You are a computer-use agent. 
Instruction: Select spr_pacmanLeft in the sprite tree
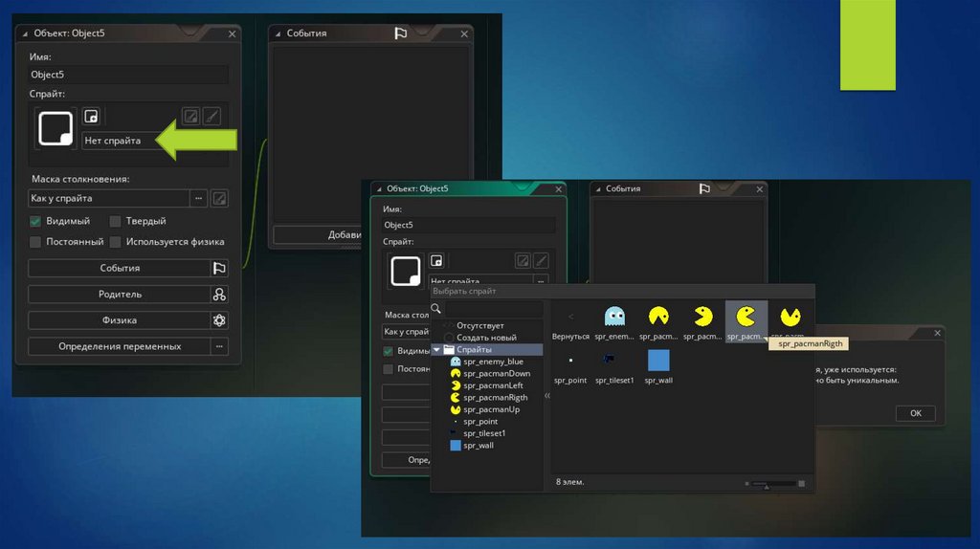492,385
